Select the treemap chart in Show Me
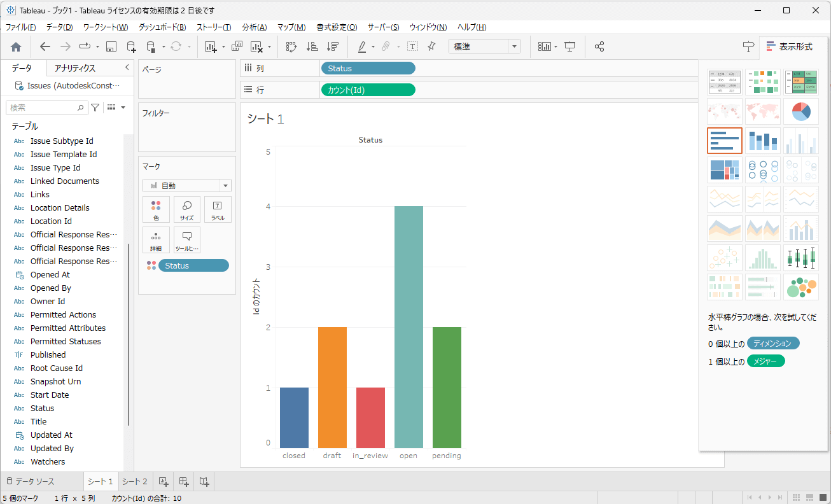 pos(725,170)
